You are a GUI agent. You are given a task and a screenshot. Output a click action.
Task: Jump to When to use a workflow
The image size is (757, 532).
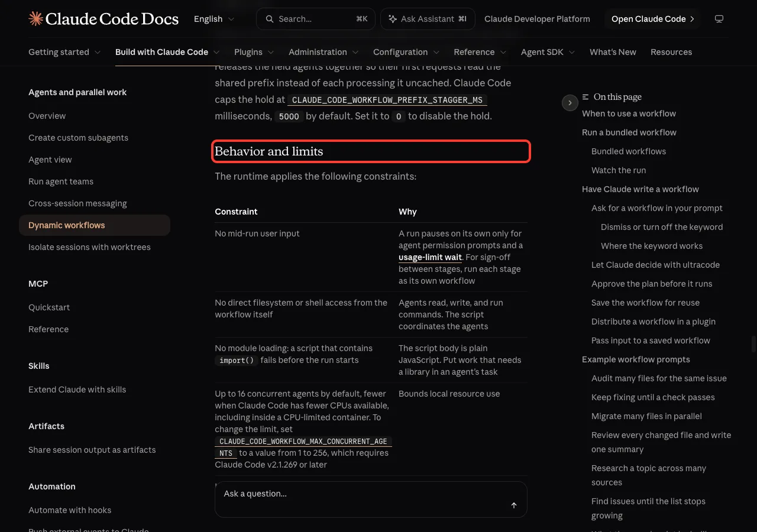[x=629, y=113]
